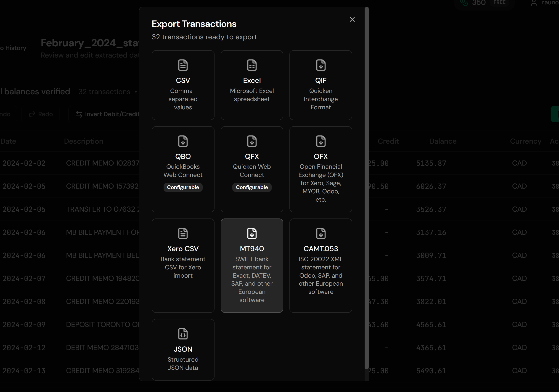Screen dimensions: 559x392
Task: Select Bank statement CSV for Xero
Action: point(183,266)
